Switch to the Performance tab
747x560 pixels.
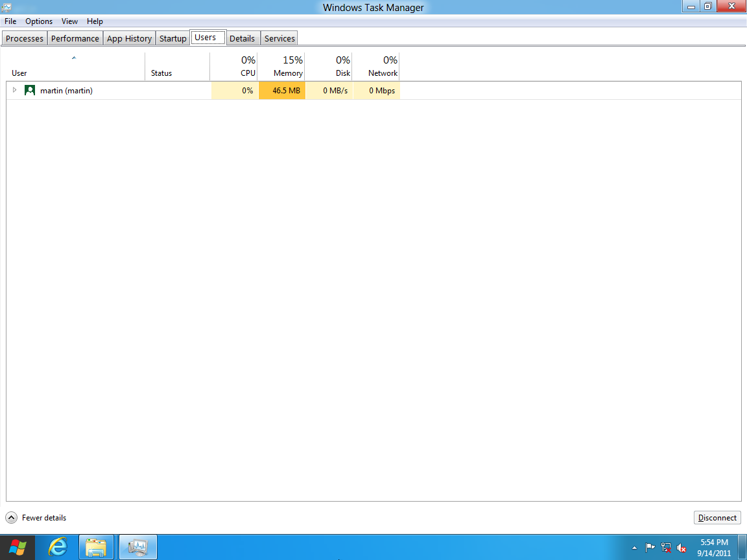pos(75,39)
